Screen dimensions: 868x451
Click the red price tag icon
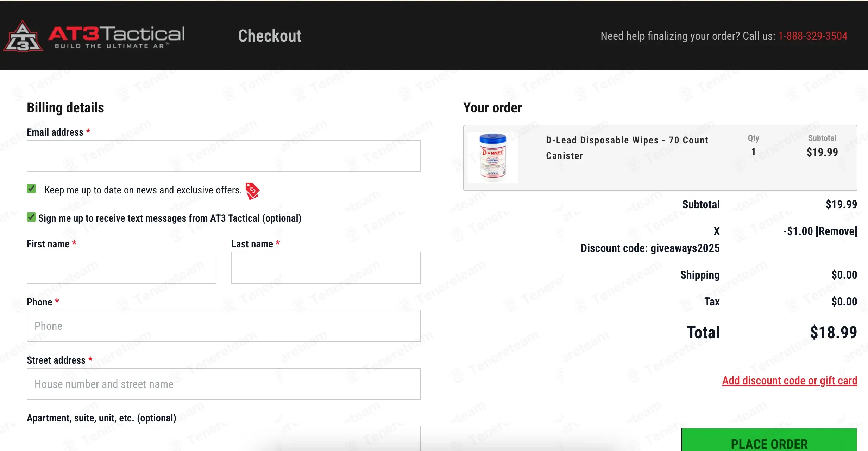click(x=252, y=191)
